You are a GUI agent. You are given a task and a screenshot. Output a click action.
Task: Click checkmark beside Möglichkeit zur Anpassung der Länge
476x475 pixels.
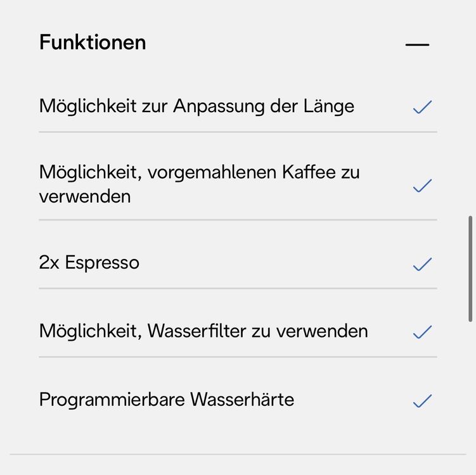tap(422, 107)
